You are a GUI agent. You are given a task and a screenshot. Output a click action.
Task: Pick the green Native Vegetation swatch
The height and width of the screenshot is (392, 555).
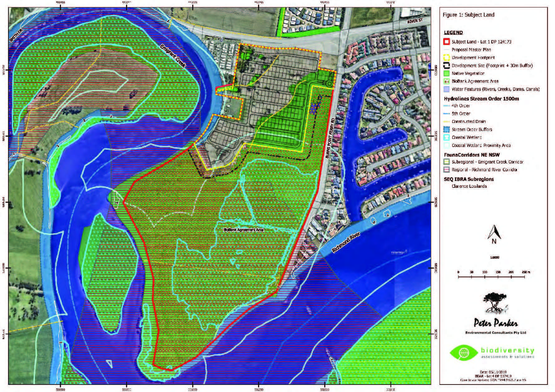[x=446, y=74]
